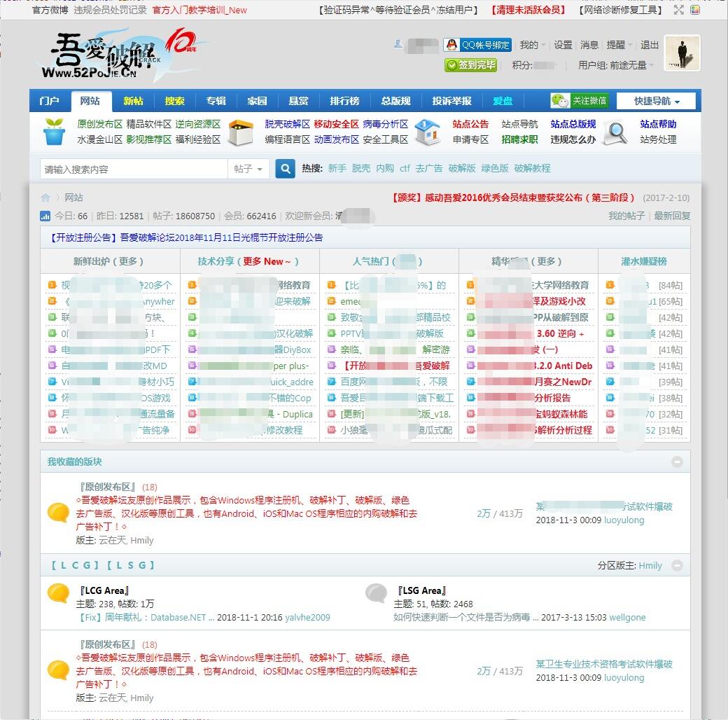Click the 灌水嫌疑榜 column header
Image resolution: width=728 pixels, height=720 pixels.
tap(644, 261)
